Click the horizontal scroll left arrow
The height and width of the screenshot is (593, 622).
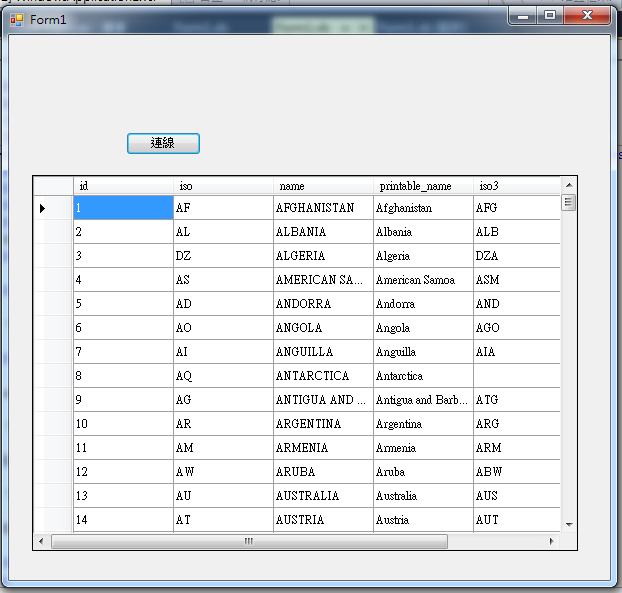[41, 541]
